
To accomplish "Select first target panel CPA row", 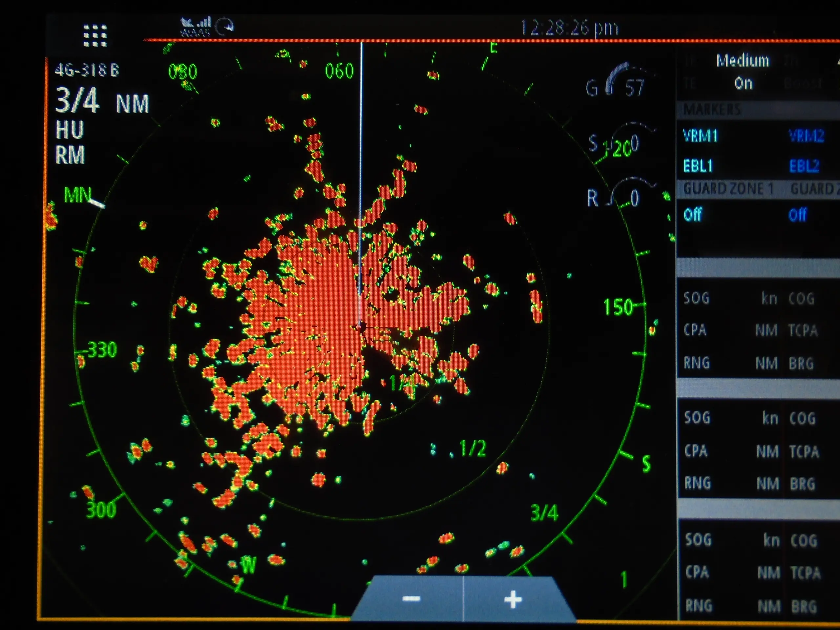I will point(731,330).
